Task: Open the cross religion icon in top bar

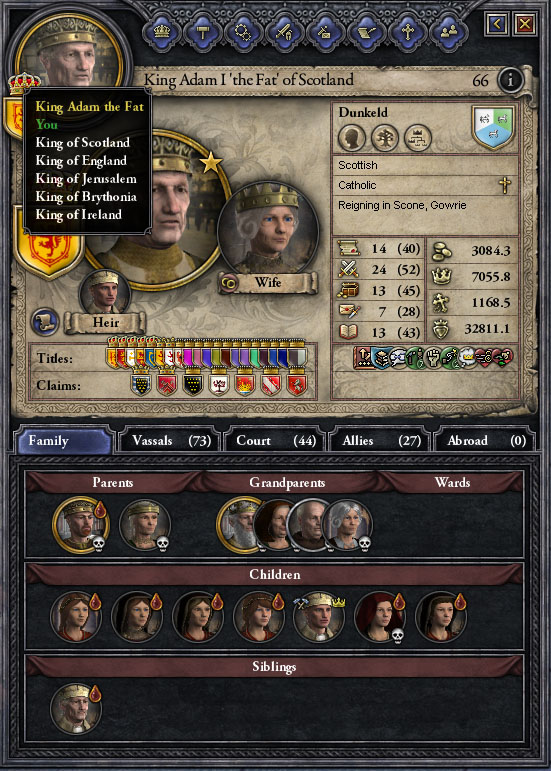Action: (x=407, y=32)
